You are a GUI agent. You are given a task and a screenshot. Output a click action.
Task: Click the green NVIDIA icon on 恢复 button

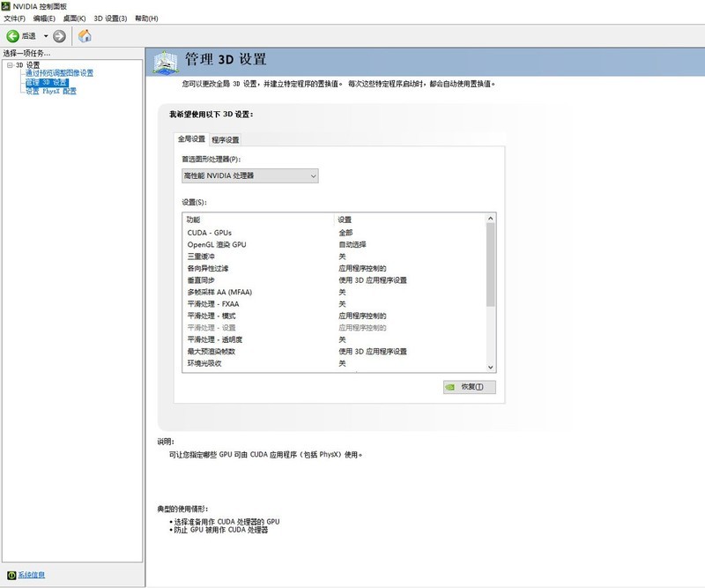pos(451,386)
